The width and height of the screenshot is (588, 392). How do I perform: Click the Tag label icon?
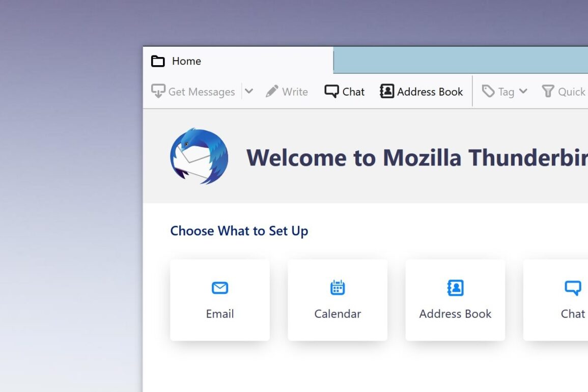click(488, 91)
